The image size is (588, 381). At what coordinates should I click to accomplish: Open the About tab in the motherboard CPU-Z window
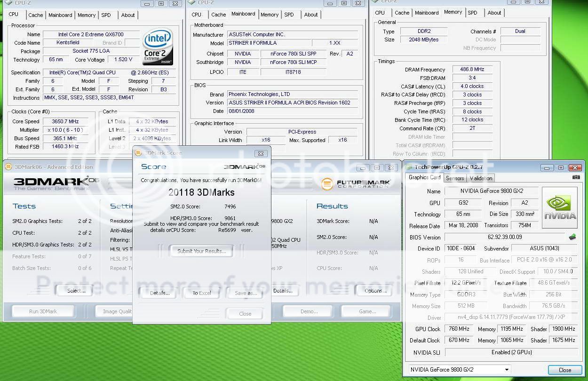click(x=311, y=15)
